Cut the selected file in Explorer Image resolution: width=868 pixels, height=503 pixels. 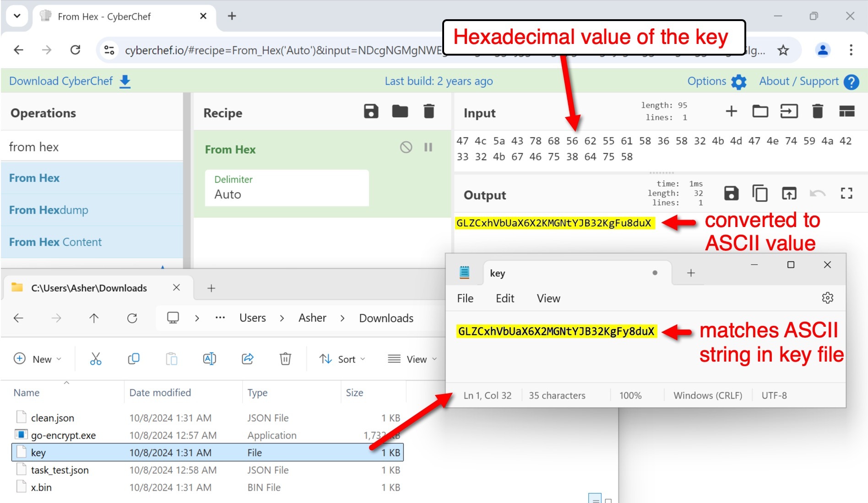[x=95, y=359]
